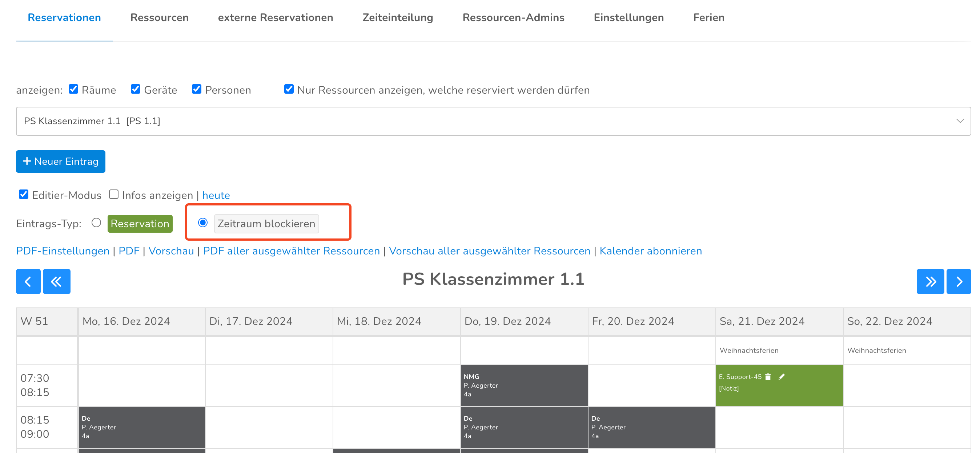Viewport: 980px width, 453px height.
Task: Open the Kalender abonnieren link
Action: coord(651,251)
